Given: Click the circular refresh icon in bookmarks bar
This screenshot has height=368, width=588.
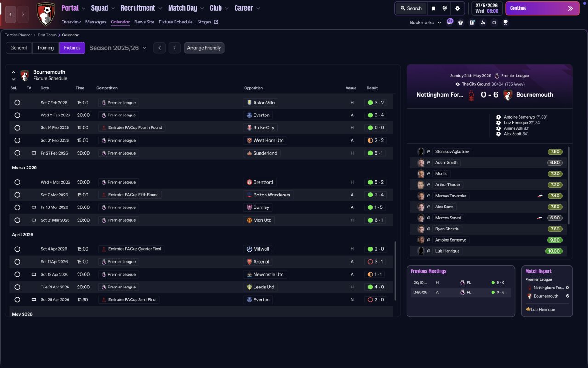Looking at the screenshot, I should click(494, 23).
